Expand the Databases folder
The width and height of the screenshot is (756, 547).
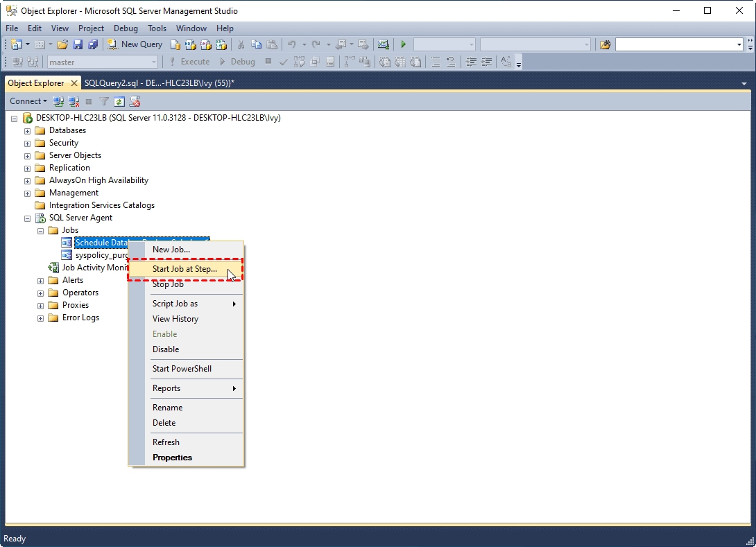pos(28,131)
